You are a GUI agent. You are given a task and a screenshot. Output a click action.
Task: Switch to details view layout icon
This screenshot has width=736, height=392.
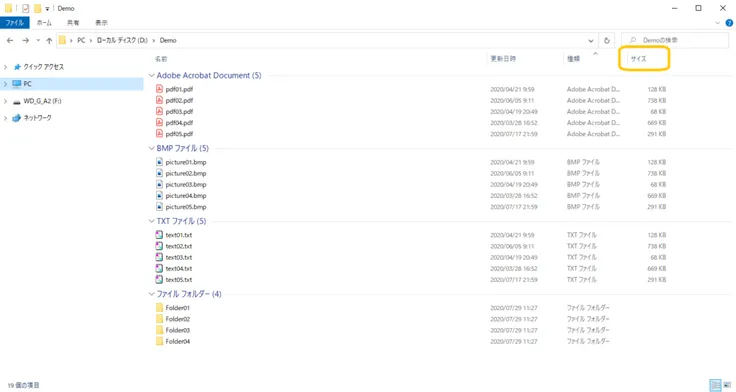(715, 385)
